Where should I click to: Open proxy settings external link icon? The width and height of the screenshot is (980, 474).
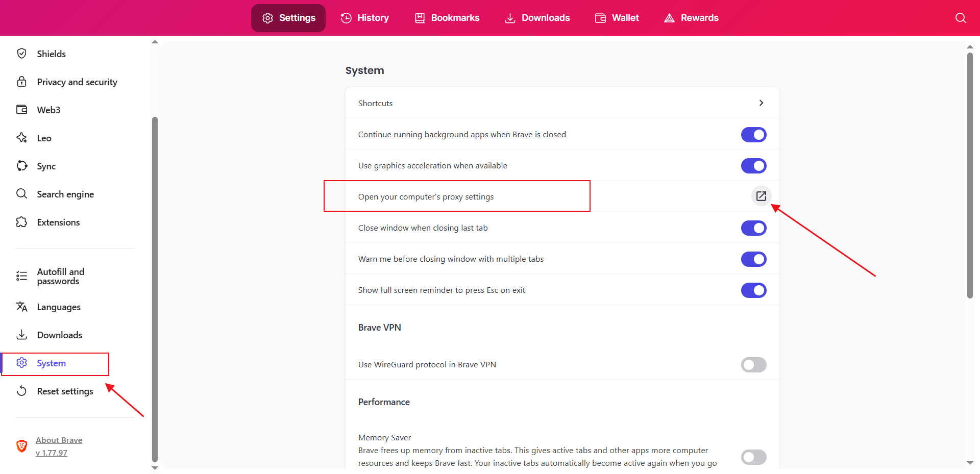761,196
